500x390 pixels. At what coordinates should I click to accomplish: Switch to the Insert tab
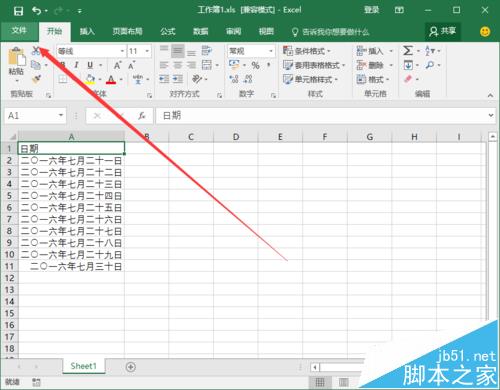87,32
